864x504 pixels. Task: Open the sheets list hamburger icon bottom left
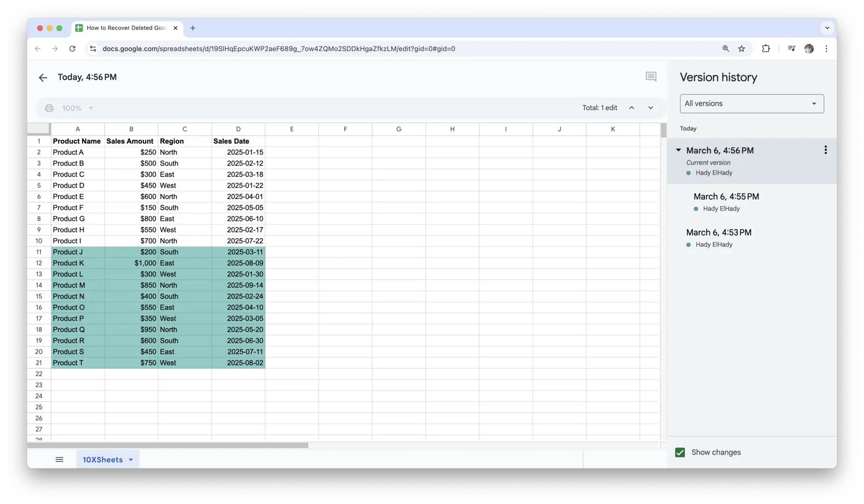tap(59, 459)
